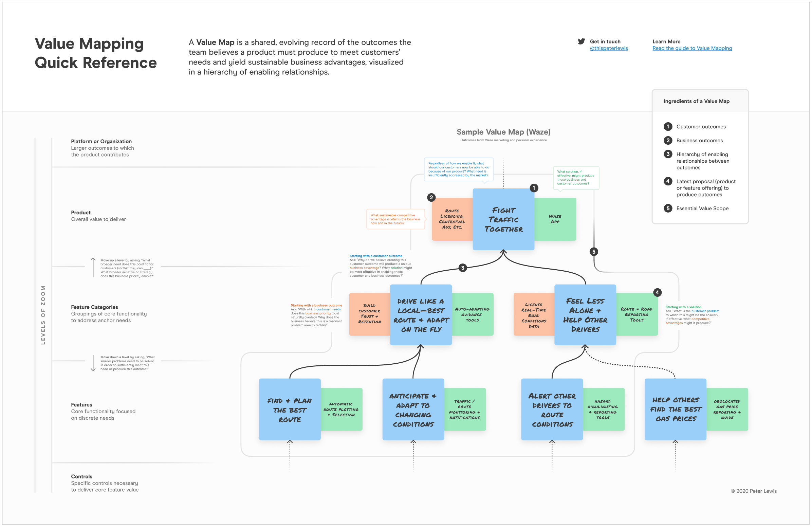This screenshot has width=812, height=527.
Task: Click badge 4 beside Route Road Reporting Tools
Action: point(658,292)
